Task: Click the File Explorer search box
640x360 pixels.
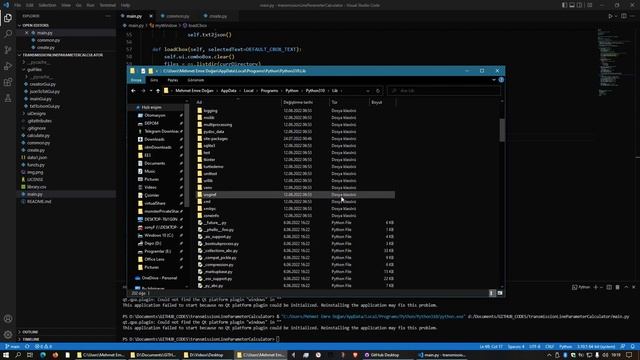Action: tap(444, 91)
